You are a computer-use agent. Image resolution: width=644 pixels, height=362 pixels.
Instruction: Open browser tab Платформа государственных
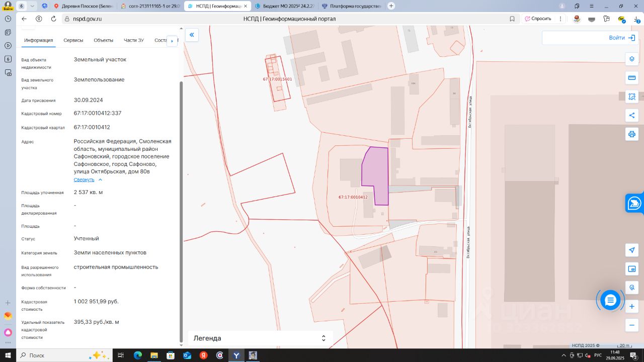(x=351, y=6)
